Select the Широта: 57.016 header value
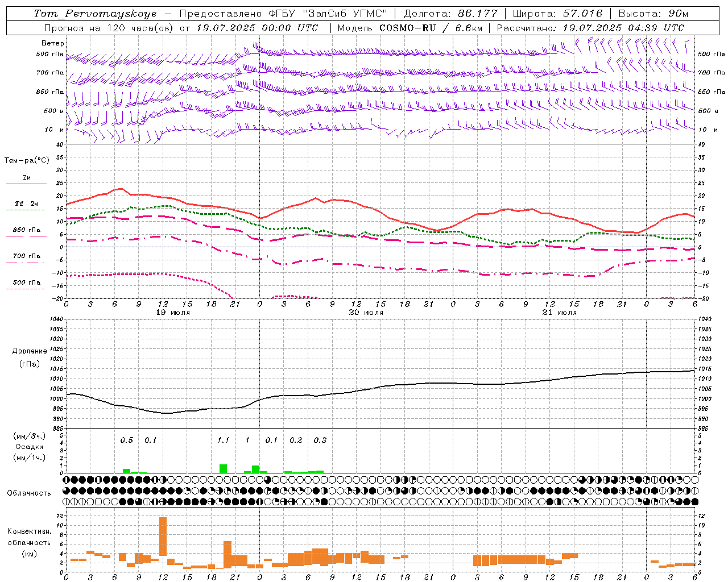This screenshot has width=728, height=582. point(558,14)
